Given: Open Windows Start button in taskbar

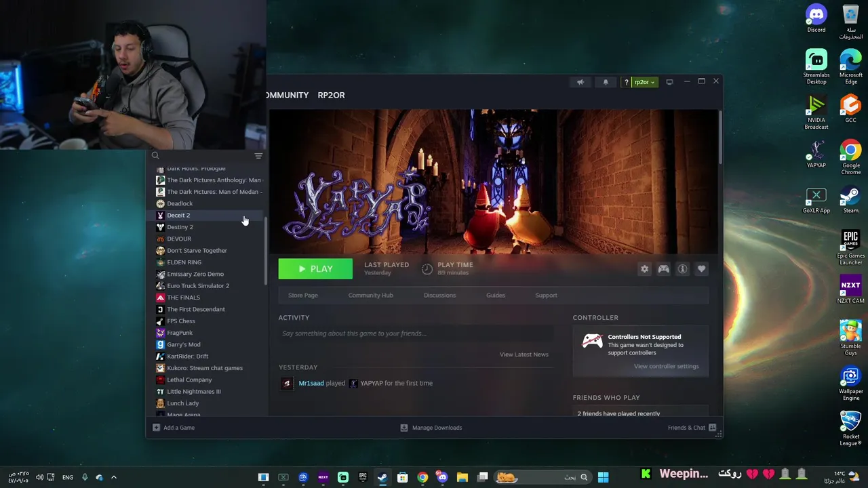Looking at the screenshot, I should [x=603, y=477].
